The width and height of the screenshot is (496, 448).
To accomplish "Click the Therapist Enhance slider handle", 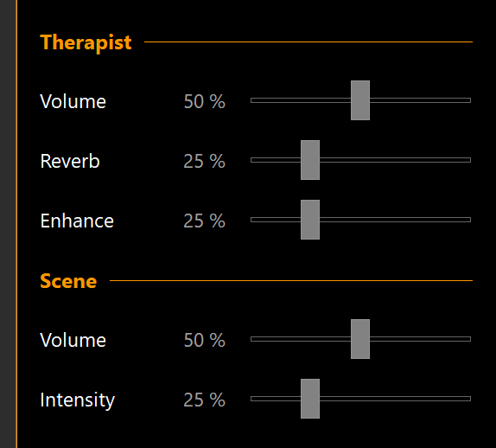I will [x=310, y=220].
